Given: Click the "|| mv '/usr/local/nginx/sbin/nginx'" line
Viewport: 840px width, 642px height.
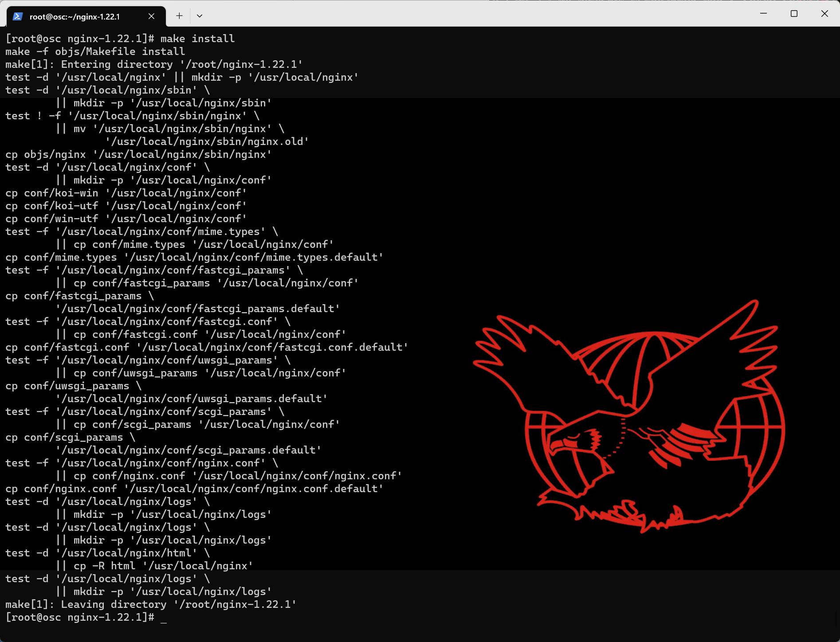Looking at the screenshot, I should [170, 129].
